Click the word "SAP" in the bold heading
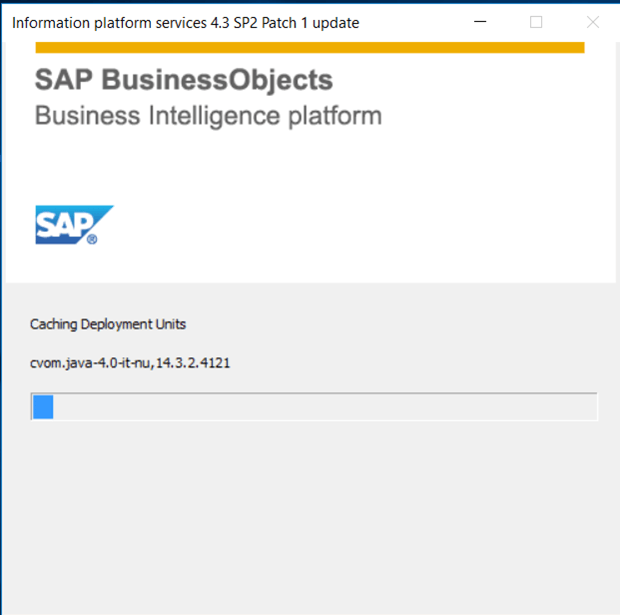Screen dimensions: 620x615 [x=64, y=79]
